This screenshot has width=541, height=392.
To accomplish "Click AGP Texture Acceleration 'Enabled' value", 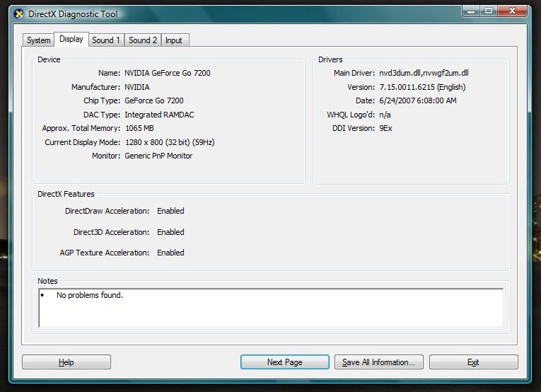I will [170, 253].
